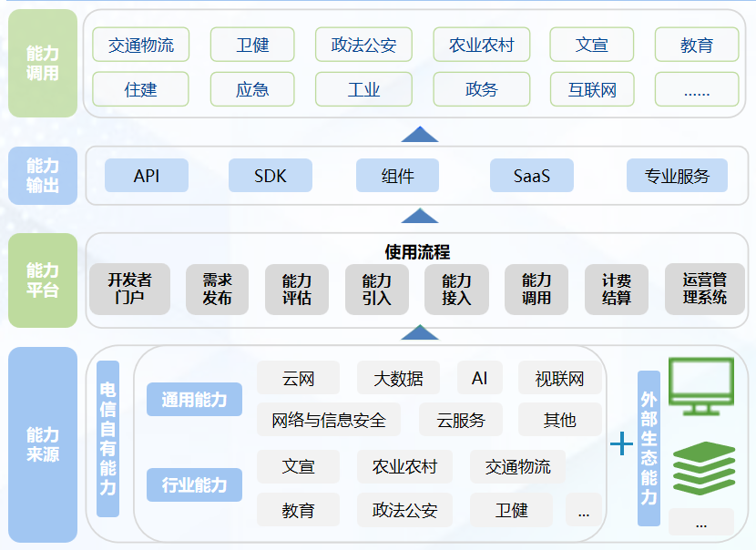Select the API output box

click(146, 176)
